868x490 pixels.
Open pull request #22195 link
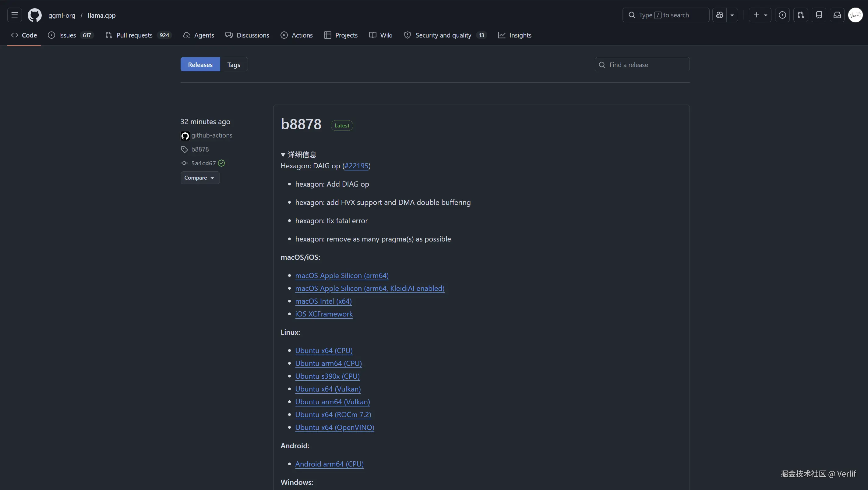357,166
